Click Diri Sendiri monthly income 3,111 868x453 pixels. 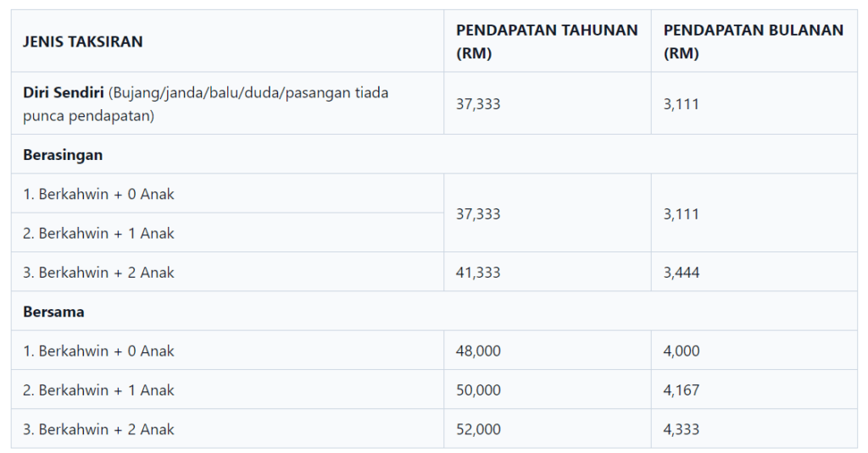click(x=682, y=104)
